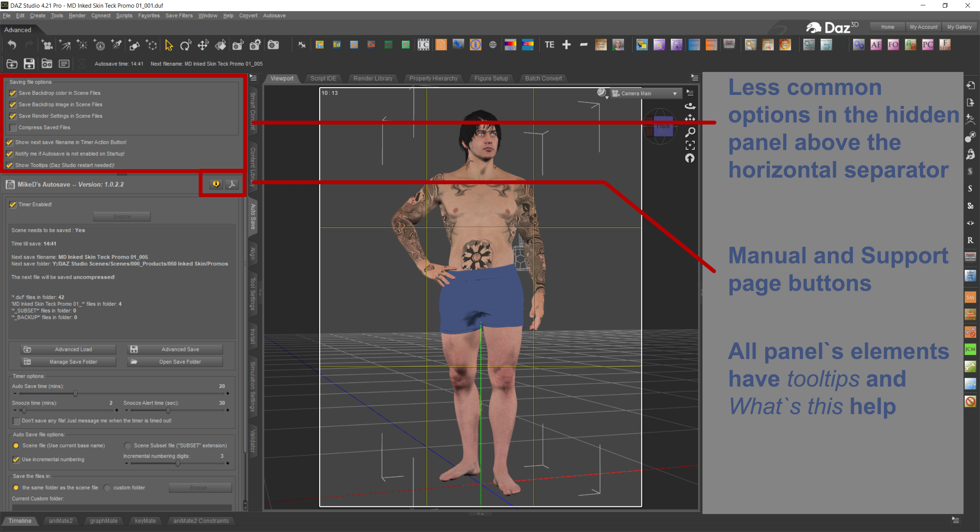
Task: Decrease Incremental numbering digits with minus
Action: pyautogui.click(x=126, y=463)
